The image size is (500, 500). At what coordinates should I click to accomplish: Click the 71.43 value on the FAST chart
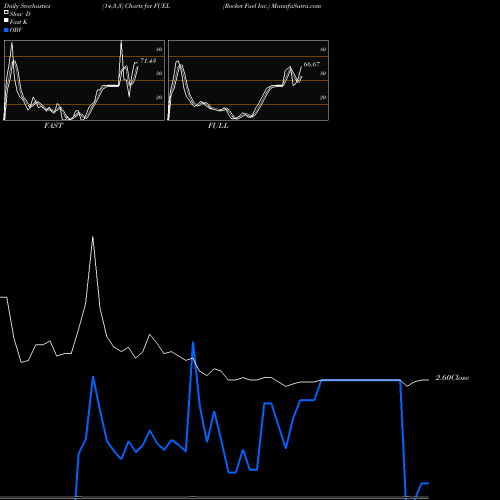[x=148, y=61]
